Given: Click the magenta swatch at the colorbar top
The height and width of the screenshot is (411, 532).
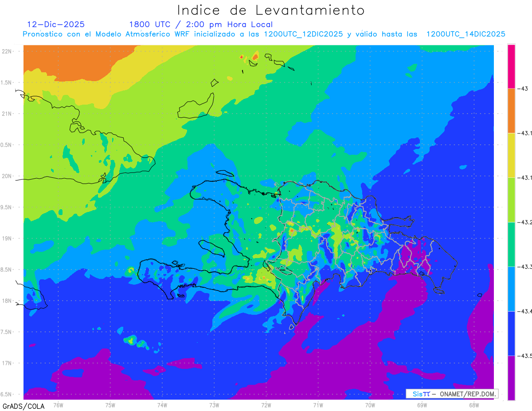Looking at the screenshot, I should (511, 66).
